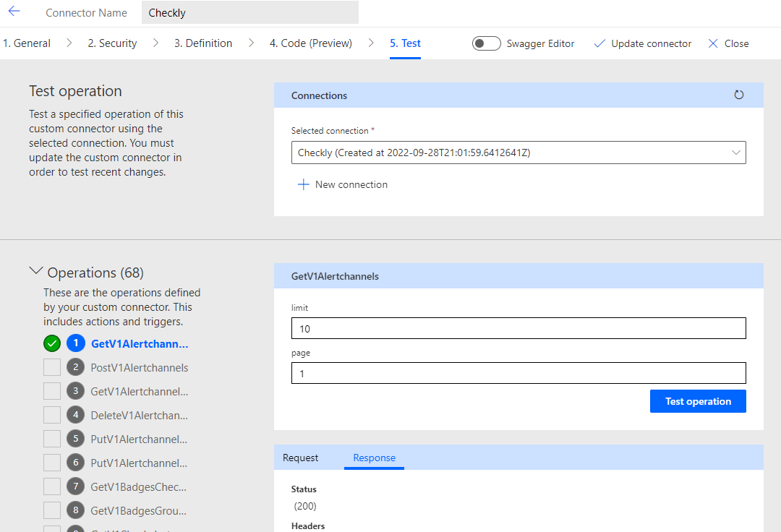Viewport: 781px width, 532px height.
Task: Click the Close label
Action: pos(737,44)
